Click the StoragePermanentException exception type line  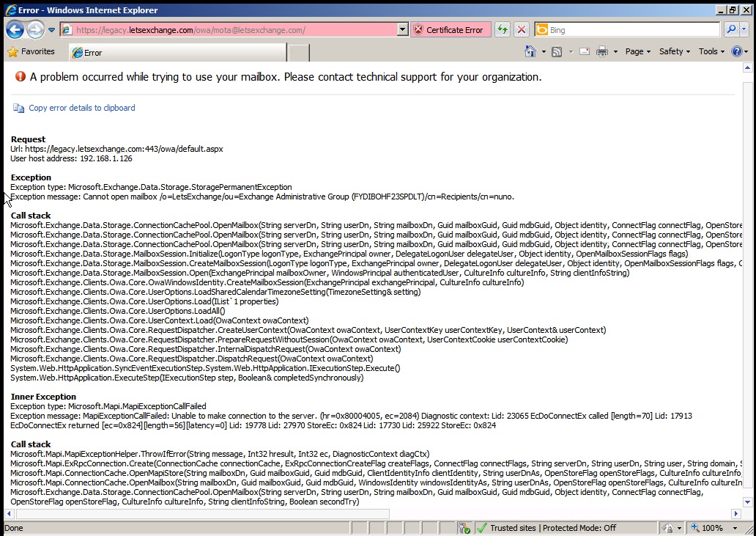151,187
